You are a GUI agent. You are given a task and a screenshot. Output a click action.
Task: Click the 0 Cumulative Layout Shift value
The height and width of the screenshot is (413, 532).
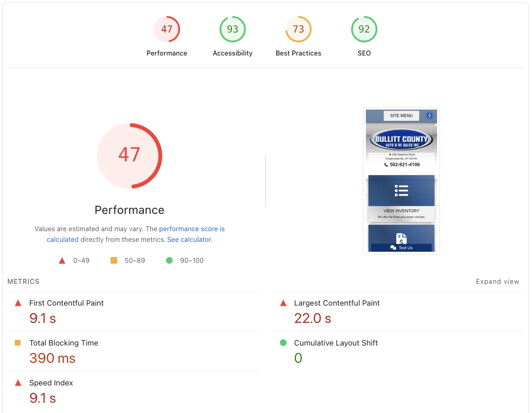click(x=298, y=358)
